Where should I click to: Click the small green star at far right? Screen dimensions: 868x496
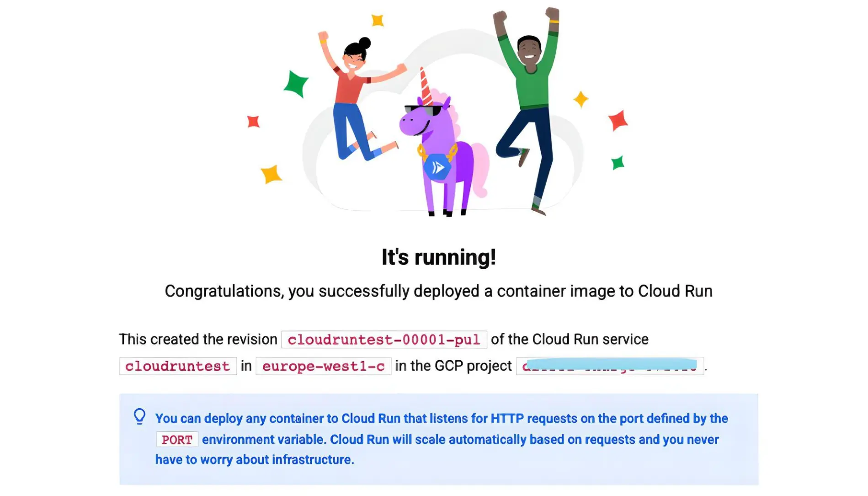tap(618, 163)
